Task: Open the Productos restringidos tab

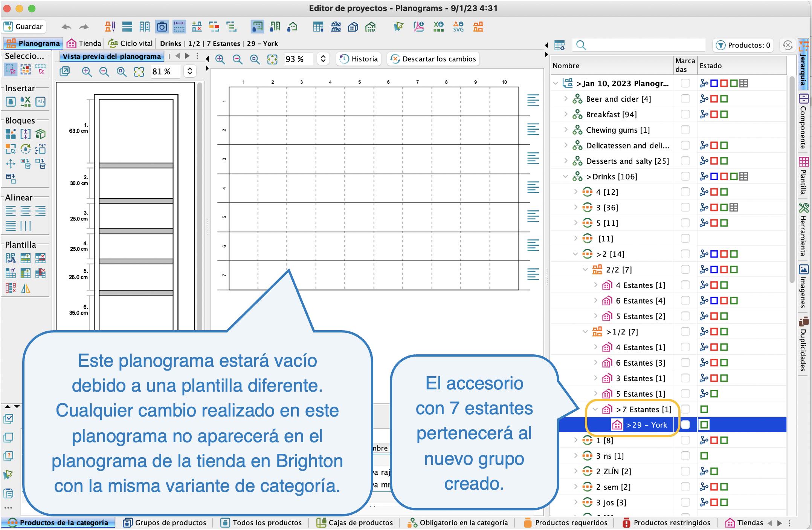Action: pos(666,523)
